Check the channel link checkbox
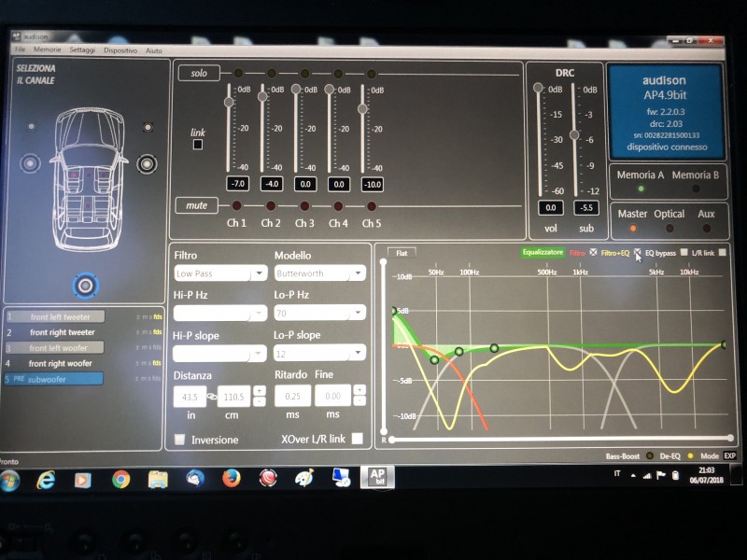 [198, 145]
